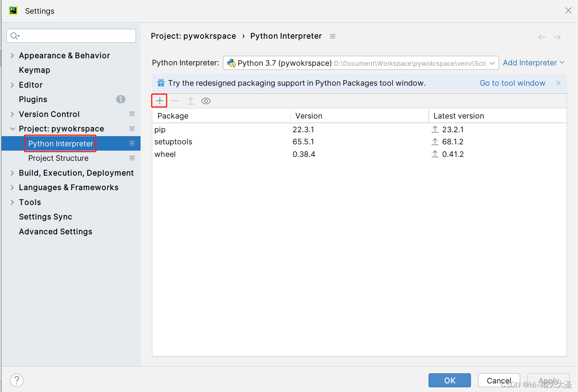Sort by the Latest version column header
578x392 pixels.
pyautogui.click(x=498, y=116)
